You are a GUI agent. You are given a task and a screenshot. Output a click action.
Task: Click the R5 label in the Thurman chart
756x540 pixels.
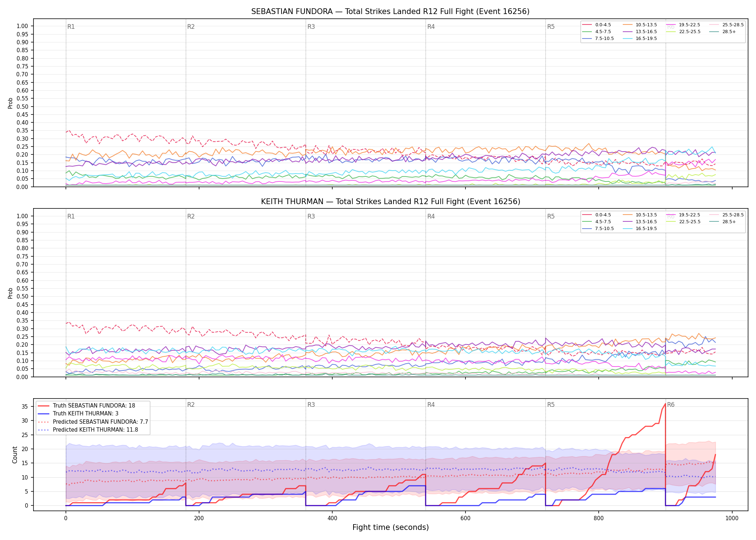tap(551, 216)
